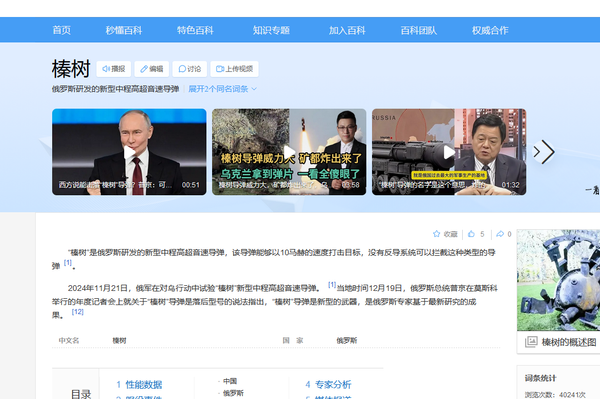Open the 加入百科 navigation item
The image size is (600, 399).
(x=347, y=30)
